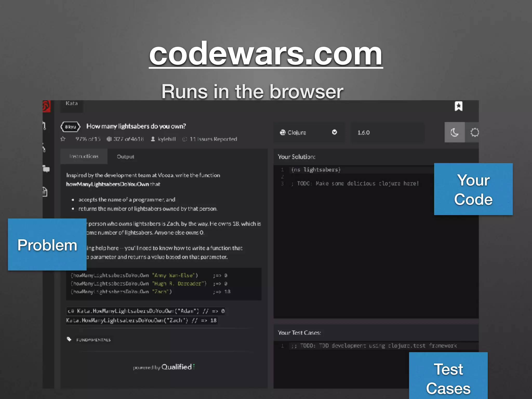The image size is (532, 399).
Task: Select the Instructions tab
Action: (84, 156)
